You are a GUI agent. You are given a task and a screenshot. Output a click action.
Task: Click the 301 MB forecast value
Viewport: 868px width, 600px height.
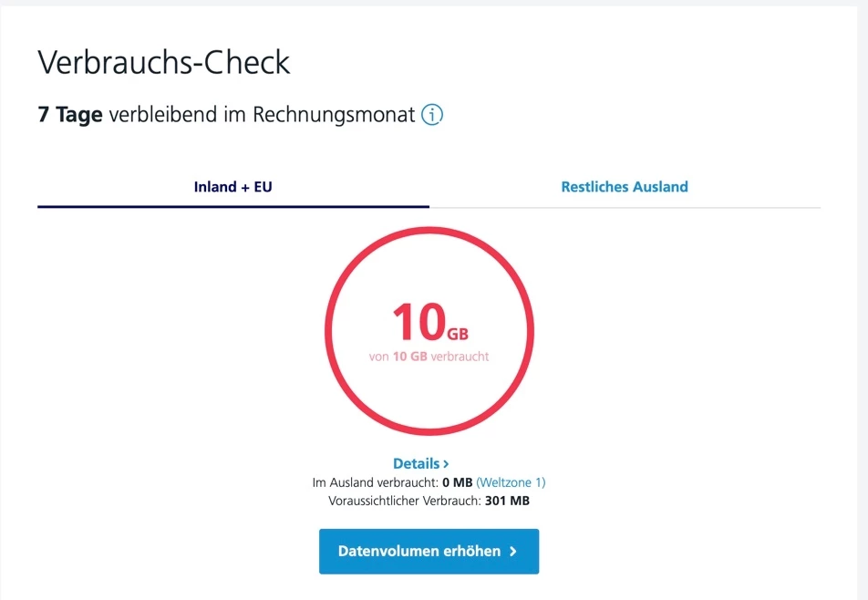508,501
